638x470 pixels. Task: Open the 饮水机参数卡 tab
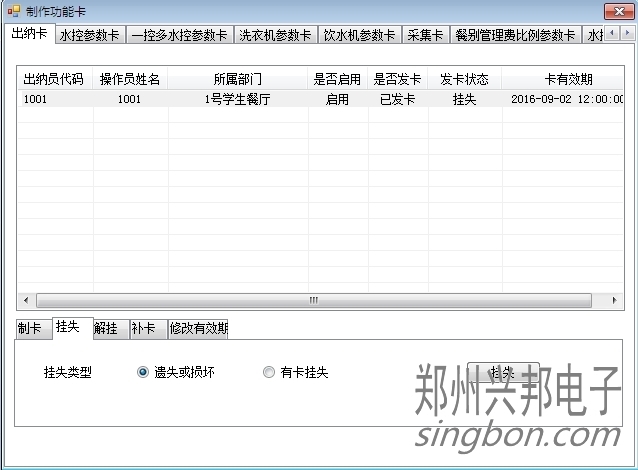click(x=360, y=35)
